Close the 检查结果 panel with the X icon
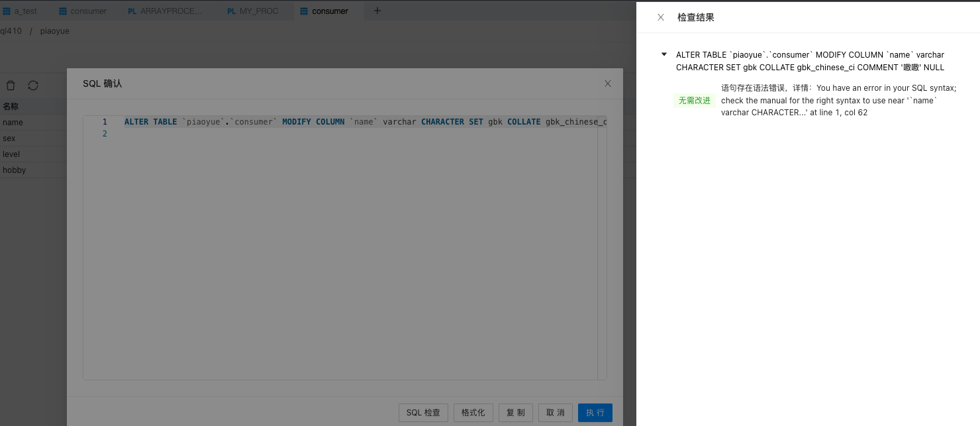The width and height of the screenshot is (980, 426). [660, 17]
